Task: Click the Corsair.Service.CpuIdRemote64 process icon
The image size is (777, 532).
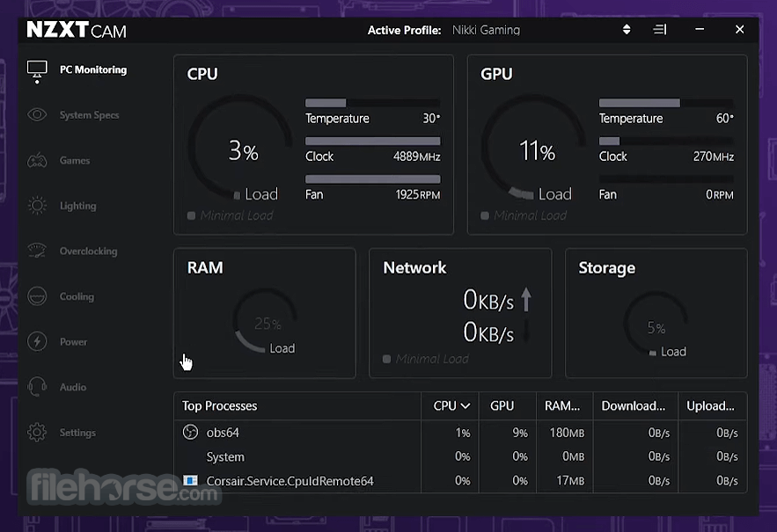Action: pyautogui.click(x=190, y=480)
